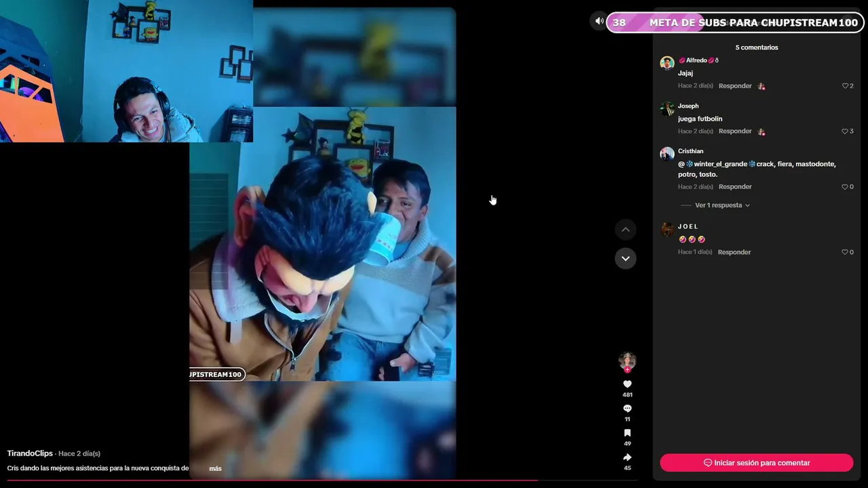Click the Cristhian username

[691, 151]
